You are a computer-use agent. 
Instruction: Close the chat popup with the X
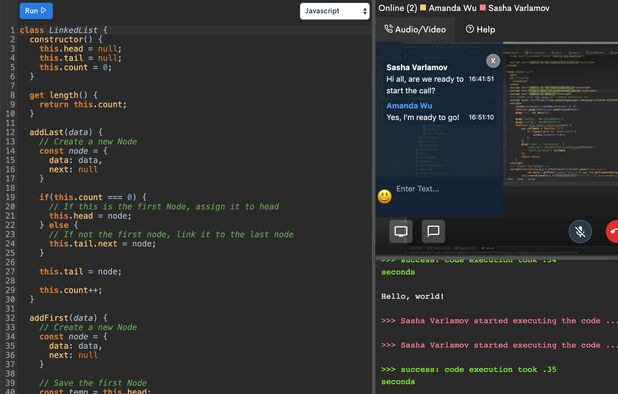coord(493,61)
